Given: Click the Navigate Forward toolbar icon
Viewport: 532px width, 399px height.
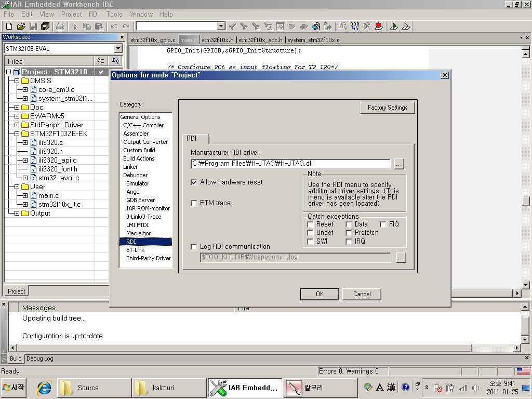Looking at the screenshot, I should 327,26.
